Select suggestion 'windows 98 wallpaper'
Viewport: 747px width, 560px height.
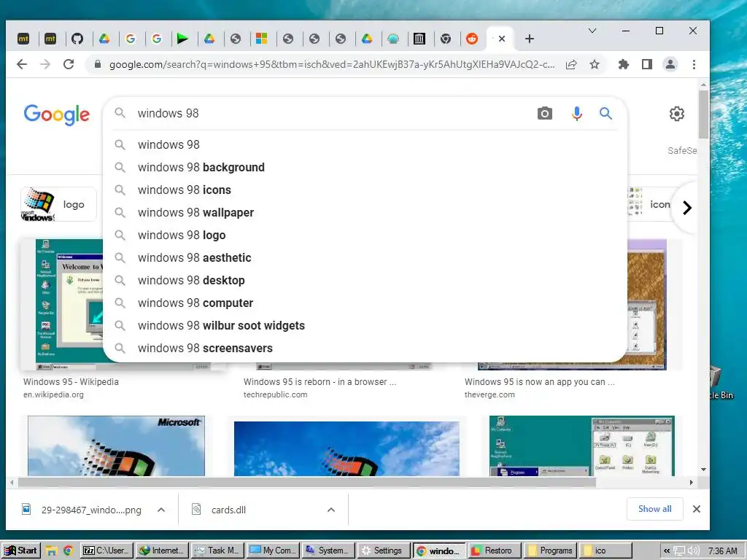coord(365,213)
